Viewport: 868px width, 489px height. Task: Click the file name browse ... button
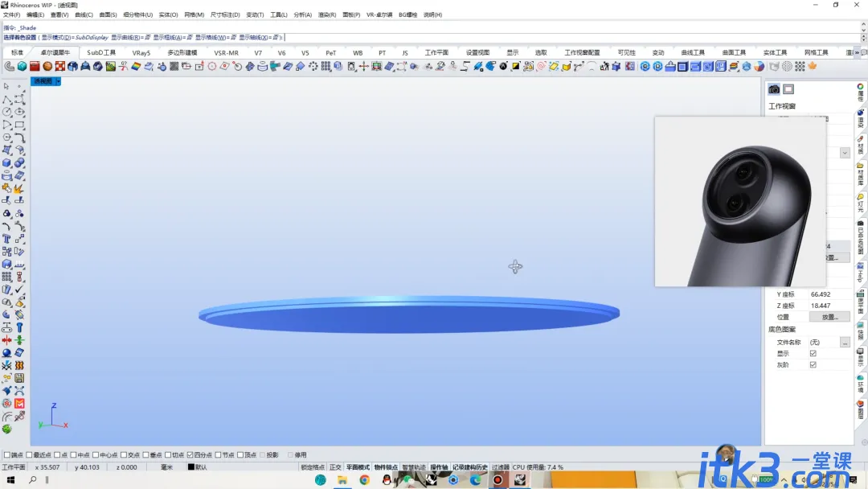click(845, 343)
